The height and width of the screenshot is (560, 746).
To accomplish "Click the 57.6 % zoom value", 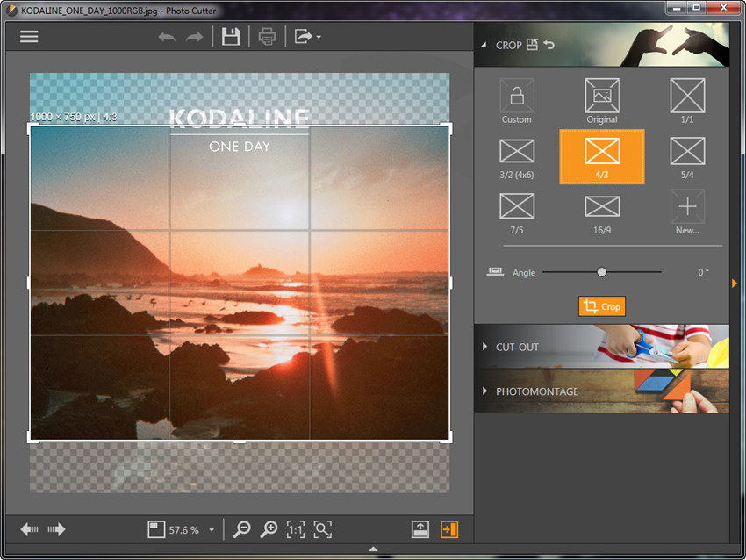I will tap(183, 530).
